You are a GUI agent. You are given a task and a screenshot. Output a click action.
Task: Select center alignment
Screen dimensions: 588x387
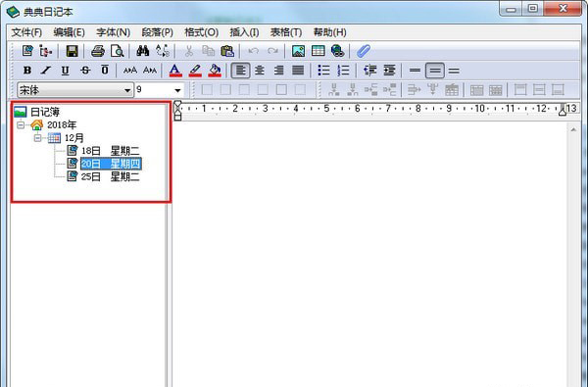pyautogui.click(x=260, y=71)
